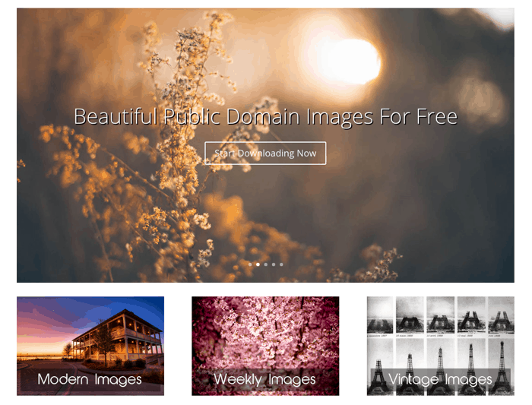
Task: Click the sunset sky in Modern Images thumbnail
Action: [51, 326]
